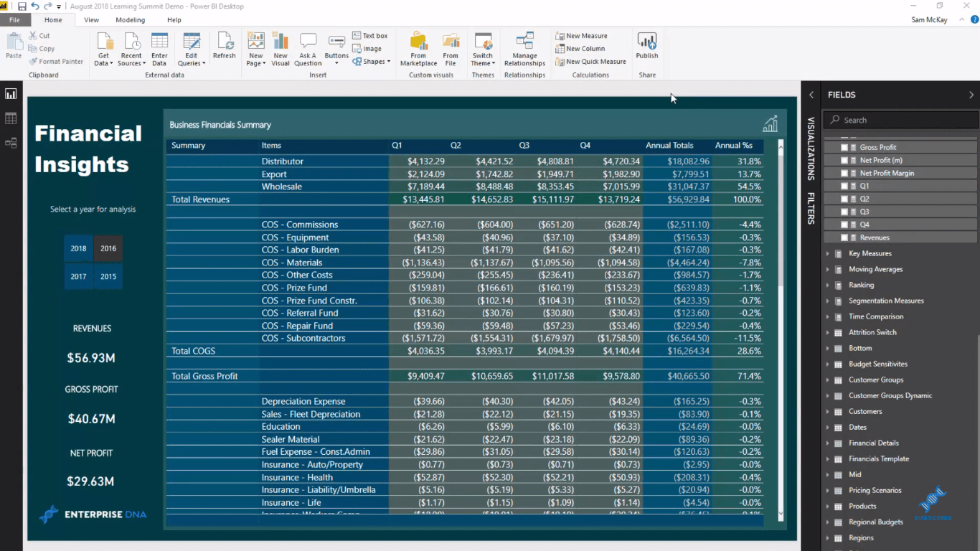The image size is (980, 551).
Task: Check the Net Profit Margin field
Action: click(844, 173)
